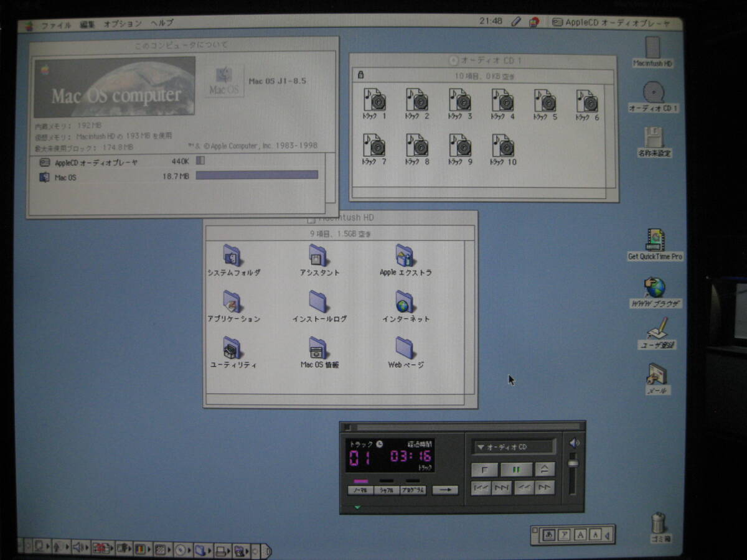Select Get QuickTime Pro desktop icon
Viewport: 747px width, 560px height.
(655, 245)
